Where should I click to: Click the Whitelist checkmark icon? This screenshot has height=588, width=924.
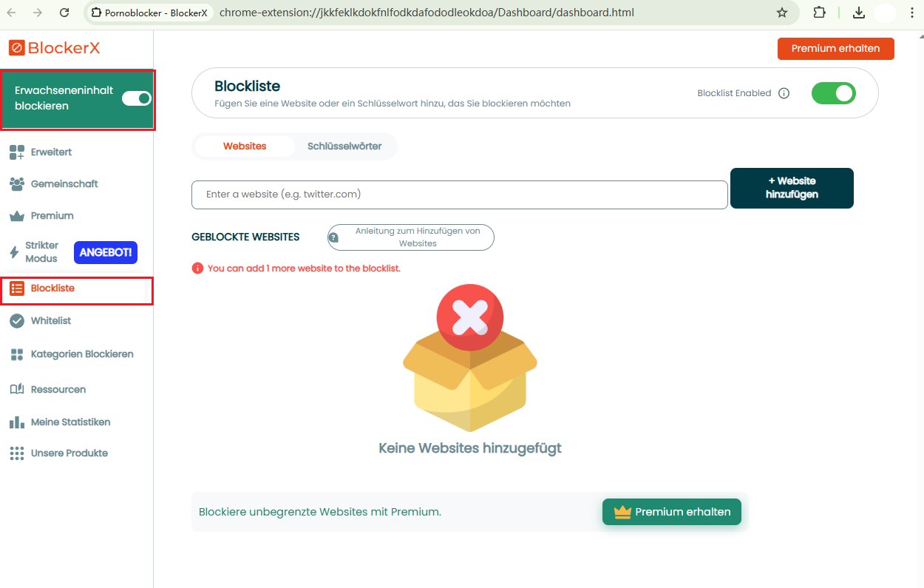(x=17, y=321)
